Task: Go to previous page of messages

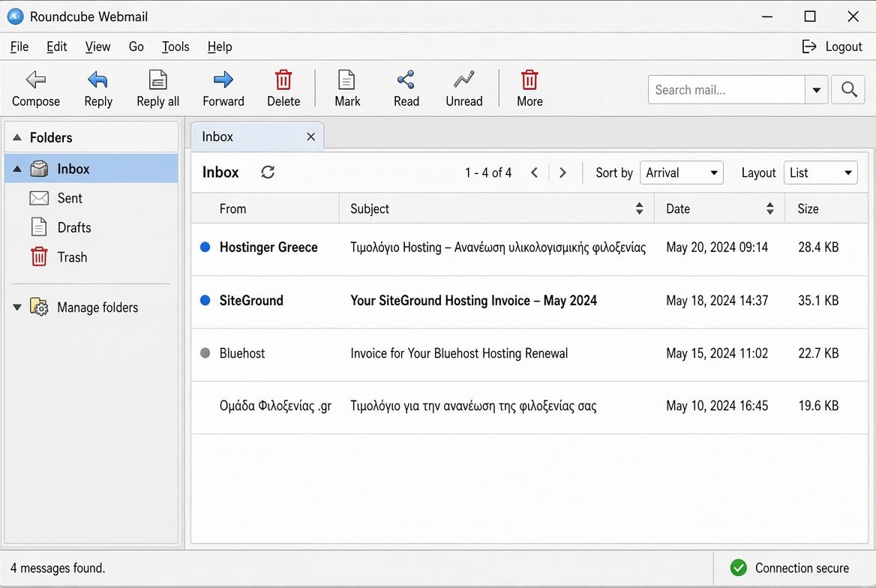Action: click(x=534, y=172)
